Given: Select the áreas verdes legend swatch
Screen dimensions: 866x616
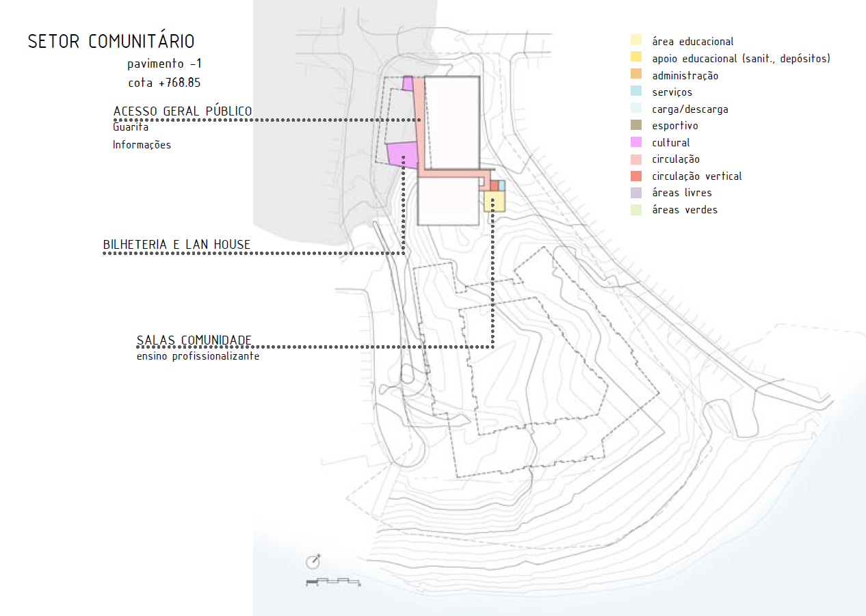Looking at the screenshot, I should 636,210.
